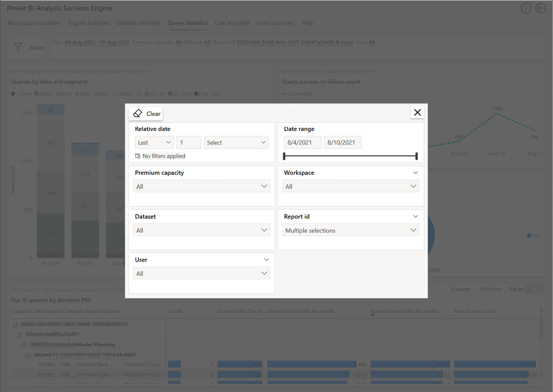Click the 8/4/2021 start date field
Screen dimensions: 553x392
(x=302, y=142)
